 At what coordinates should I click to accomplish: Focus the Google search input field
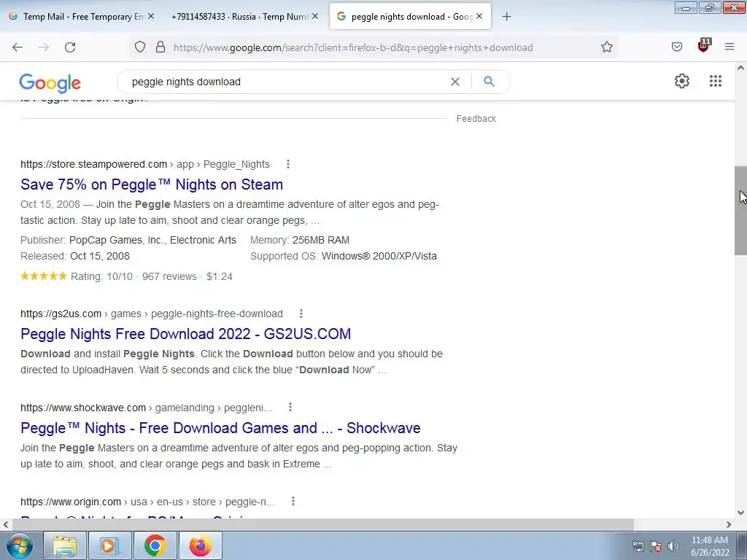click(286, 82)
